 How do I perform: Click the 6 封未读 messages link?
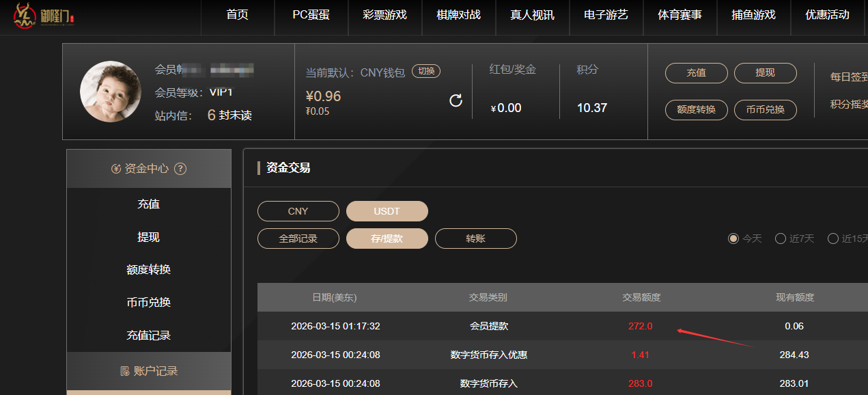pyautogui.click(x=229, y=115)
